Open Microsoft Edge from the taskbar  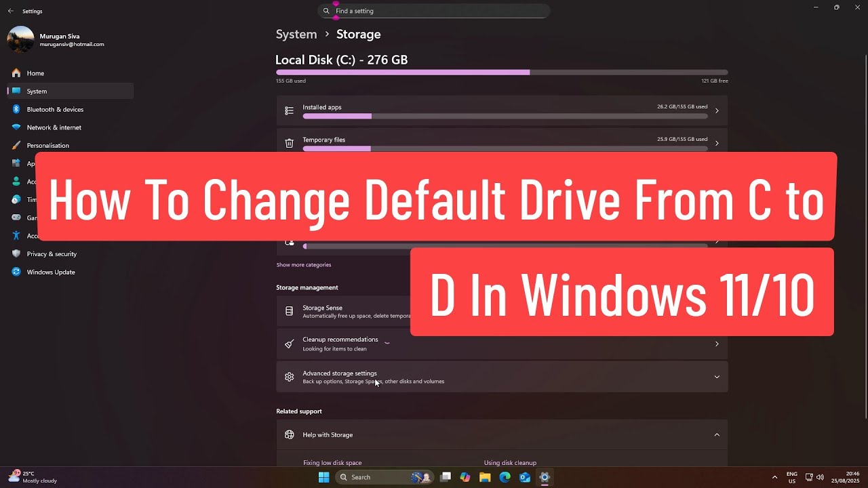point(505,477)
